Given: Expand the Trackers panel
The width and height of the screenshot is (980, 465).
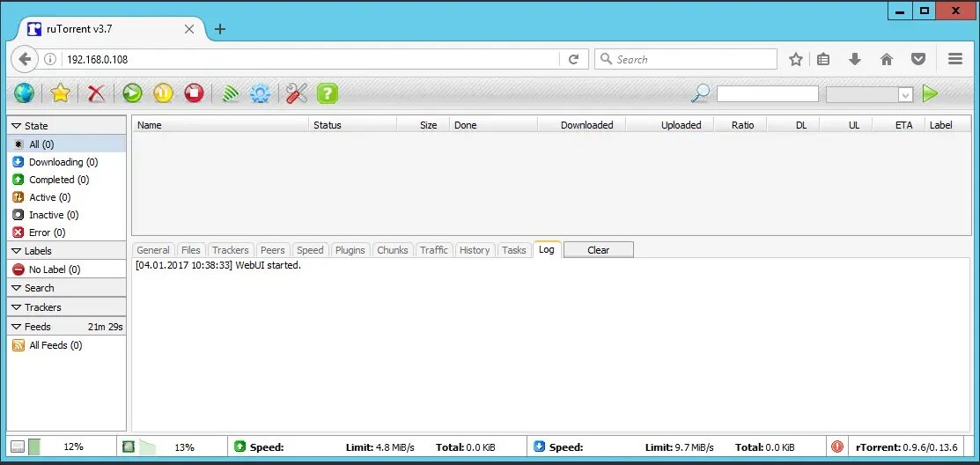Looking at the screenshot, I should [x=66, y=307].
